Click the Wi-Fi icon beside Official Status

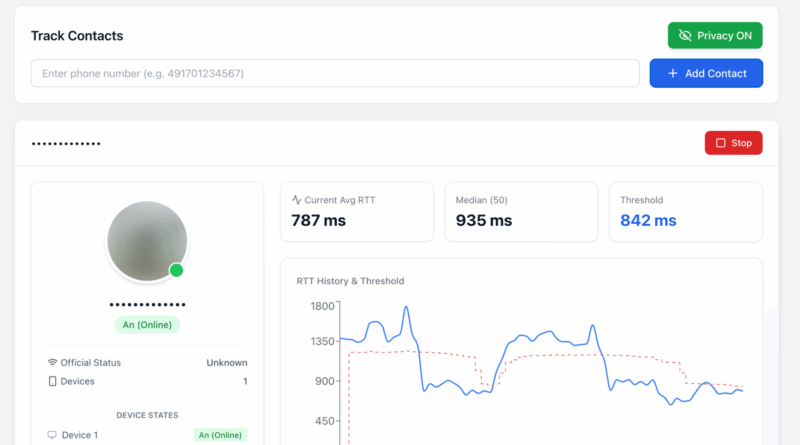point(53,362)
